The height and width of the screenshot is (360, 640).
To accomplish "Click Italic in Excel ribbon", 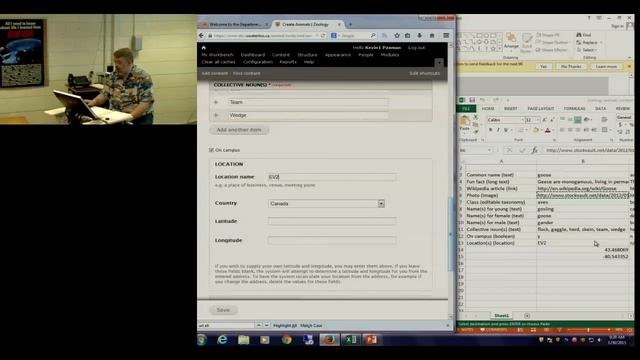I will 498,130.
